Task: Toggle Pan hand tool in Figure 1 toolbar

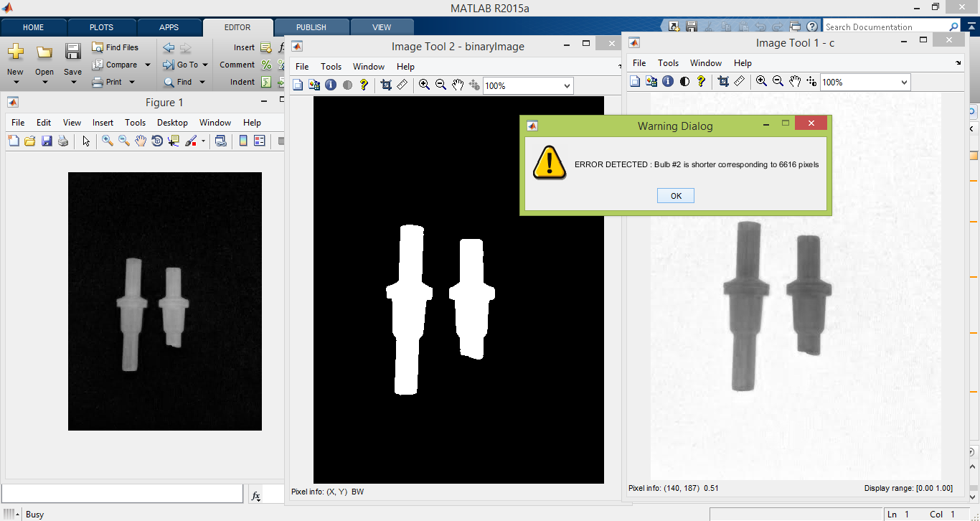Action: [141, 141]
